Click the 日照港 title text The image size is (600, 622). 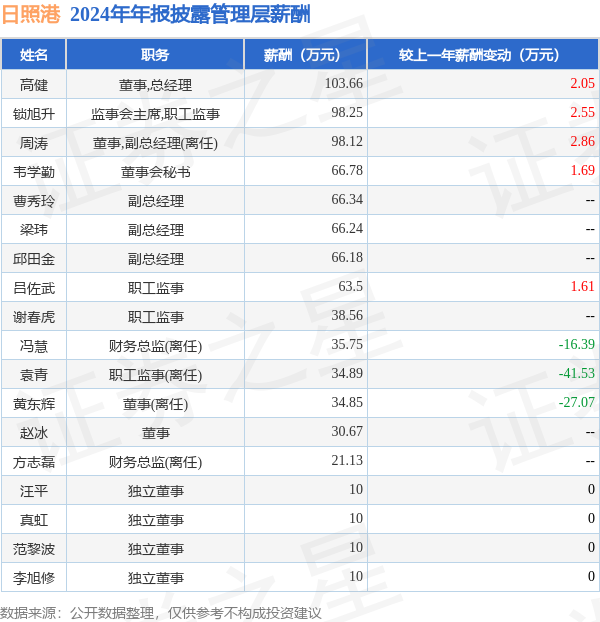[x=31, y=15]
